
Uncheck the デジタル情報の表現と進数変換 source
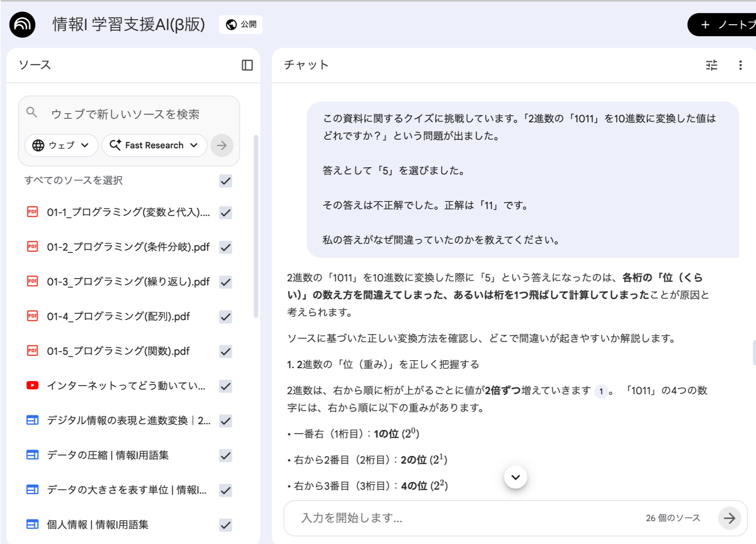tap(225, 421)
